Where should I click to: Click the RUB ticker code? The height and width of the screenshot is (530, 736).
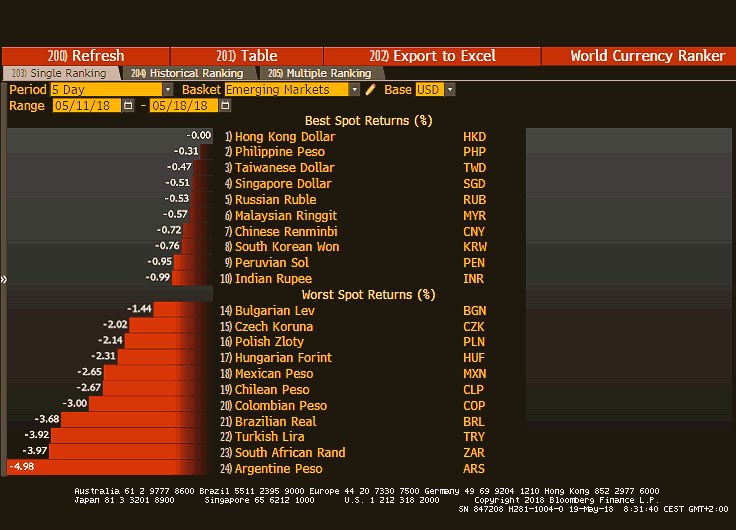pos(475,200)
